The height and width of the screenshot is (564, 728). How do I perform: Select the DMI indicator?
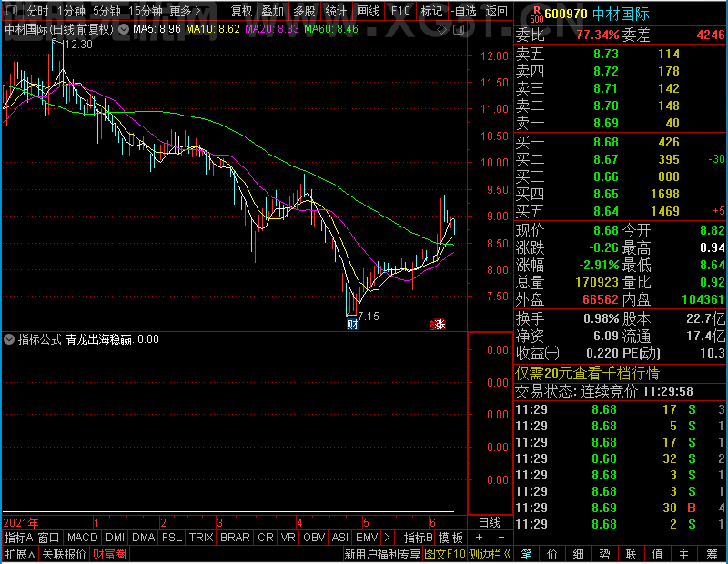pyautogui.click(x=115, y=538)
